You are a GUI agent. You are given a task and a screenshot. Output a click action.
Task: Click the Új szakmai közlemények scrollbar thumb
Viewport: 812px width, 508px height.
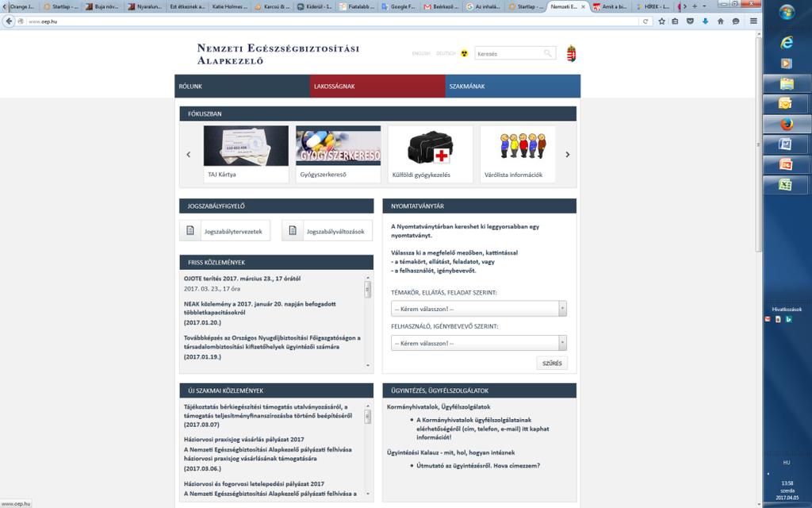click(x=368, y=416)
